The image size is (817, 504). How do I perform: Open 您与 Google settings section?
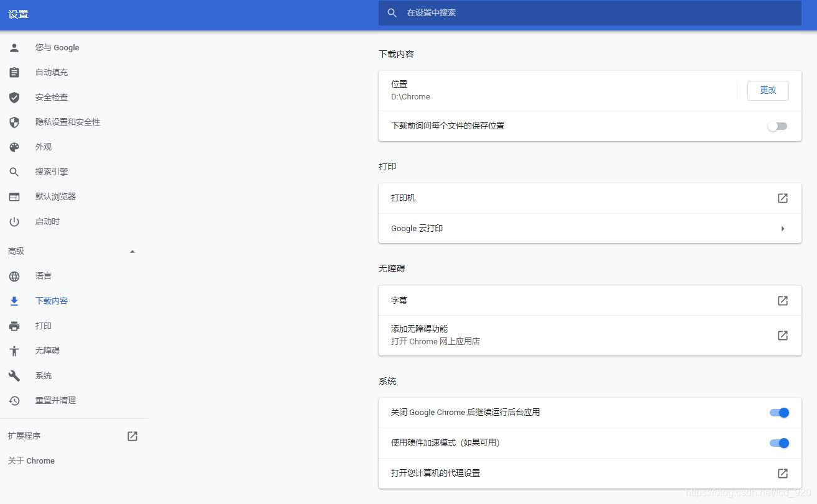pos(57,48)
